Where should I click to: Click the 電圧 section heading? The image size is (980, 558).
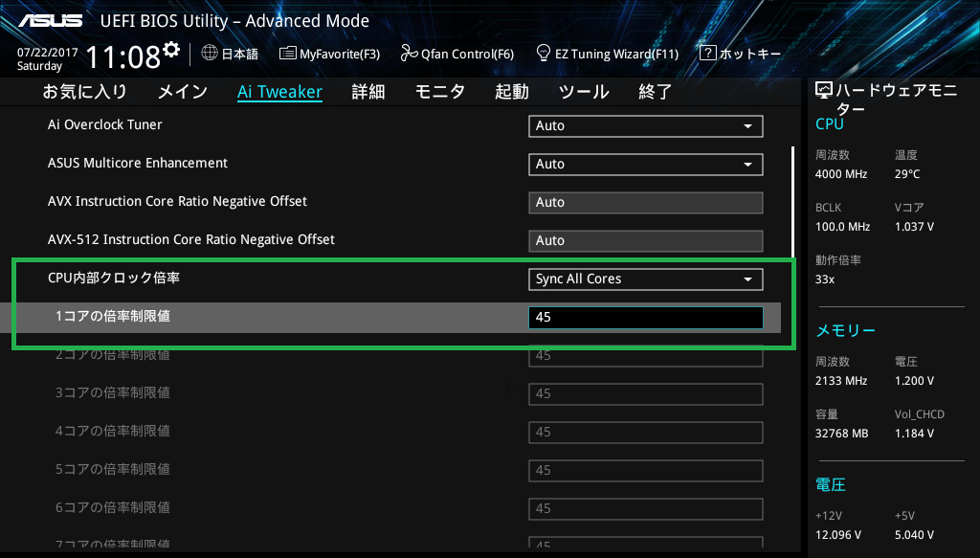831,485
